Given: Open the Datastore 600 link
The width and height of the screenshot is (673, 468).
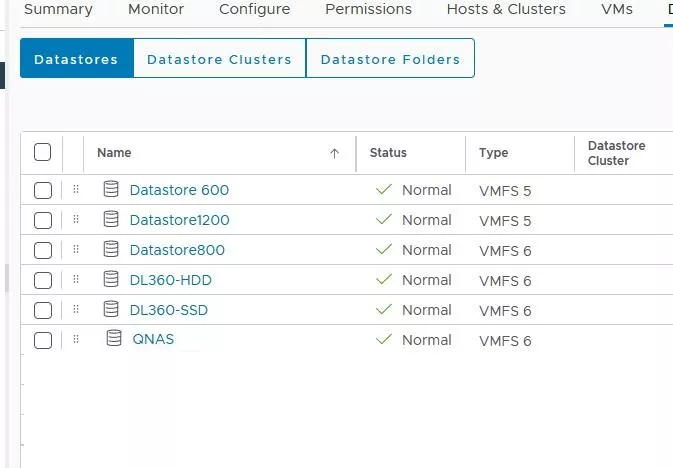Looking at the screenshot, I should (x=179, y=190).
